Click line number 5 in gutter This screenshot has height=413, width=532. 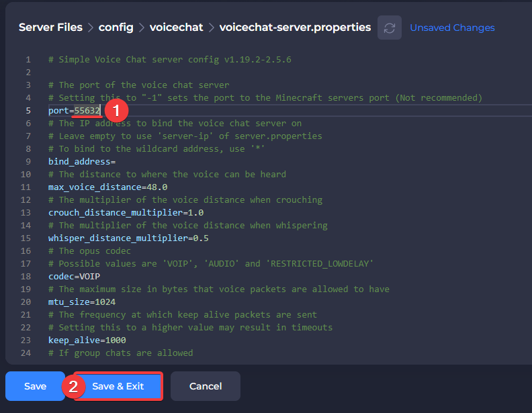[28, 111]
